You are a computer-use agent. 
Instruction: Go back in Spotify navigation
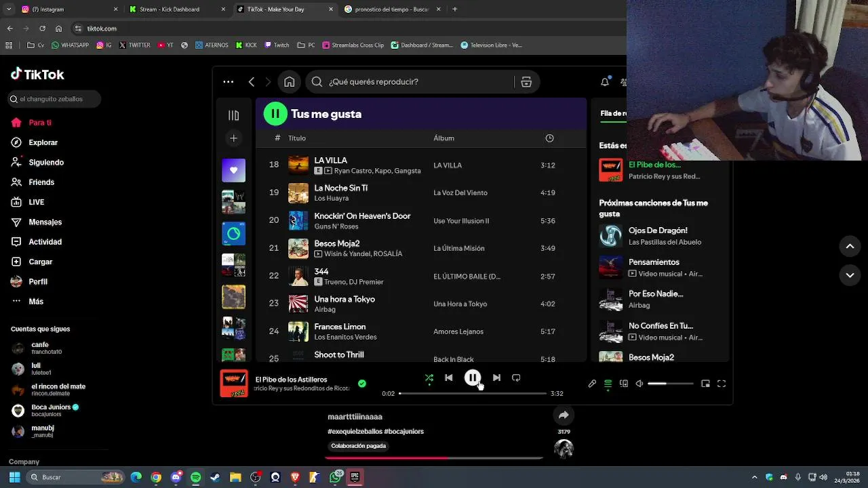point(252,82)
